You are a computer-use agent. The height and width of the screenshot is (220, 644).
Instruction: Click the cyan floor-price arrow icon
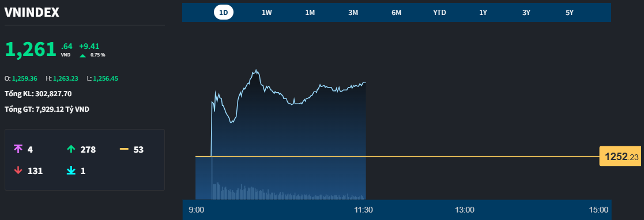point(71,170)
